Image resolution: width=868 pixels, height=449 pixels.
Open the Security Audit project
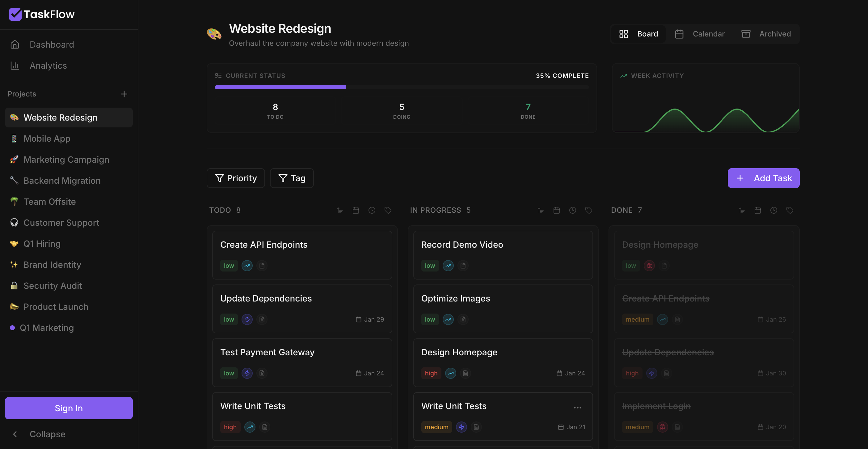(69, 286)
